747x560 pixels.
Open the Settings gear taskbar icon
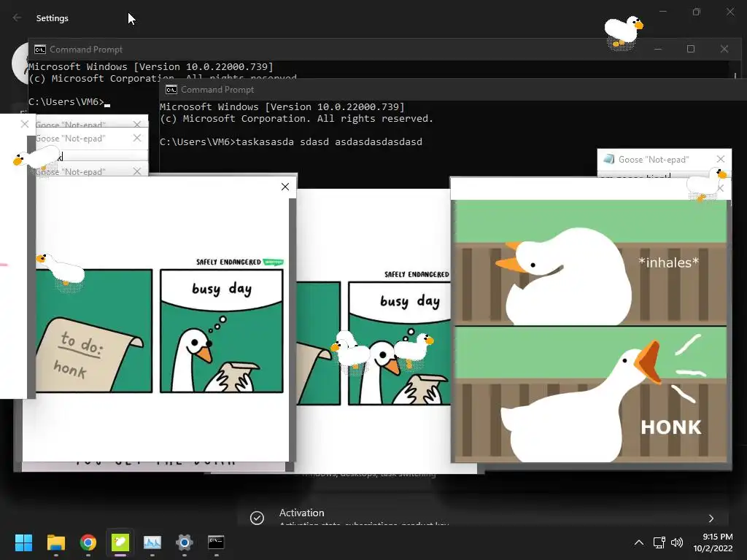point(185,542)
